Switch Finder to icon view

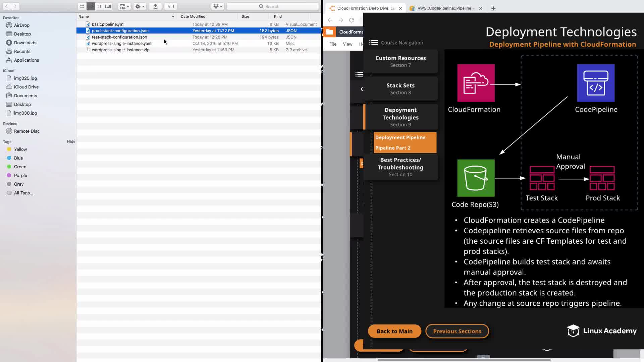coord(82,6)
